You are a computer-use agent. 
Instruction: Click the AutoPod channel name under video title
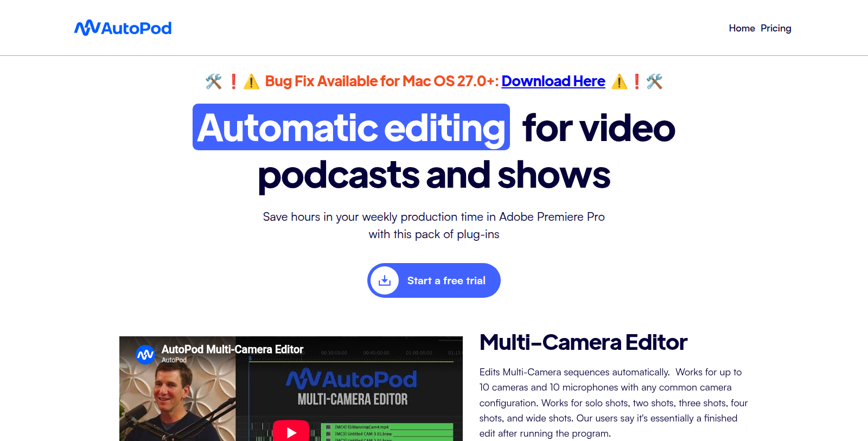click(x=174, y=360)
